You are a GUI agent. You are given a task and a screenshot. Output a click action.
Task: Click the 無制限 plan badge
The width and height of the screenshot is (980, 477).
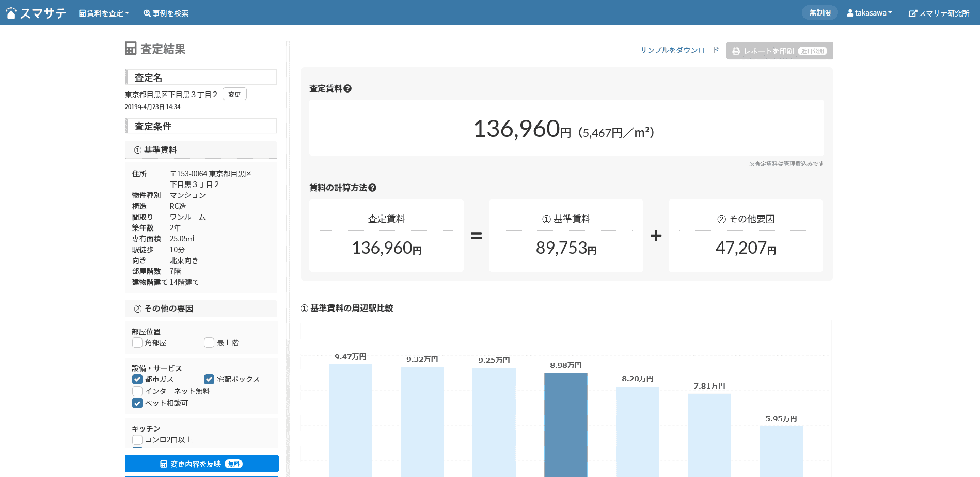(x=820, y=13)
